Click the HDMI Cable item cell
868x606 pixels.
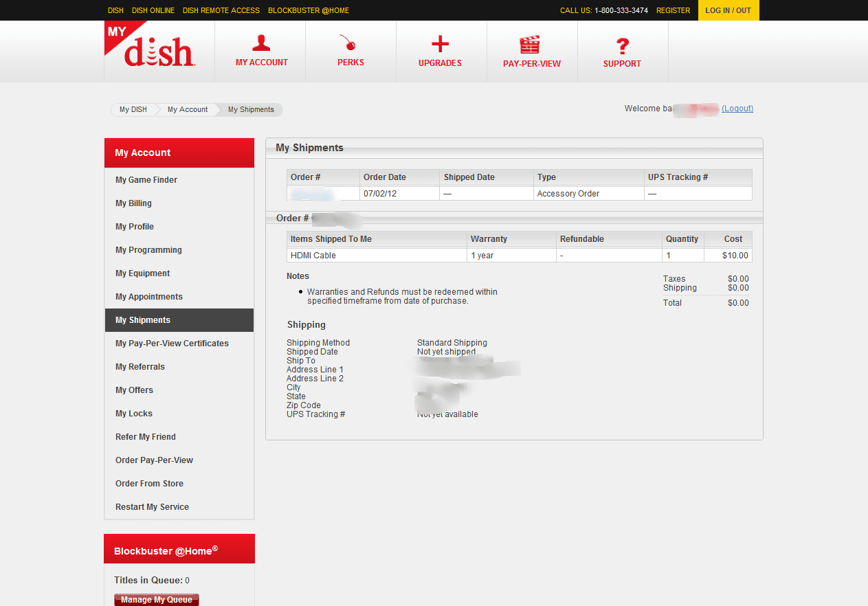[377, 256]
